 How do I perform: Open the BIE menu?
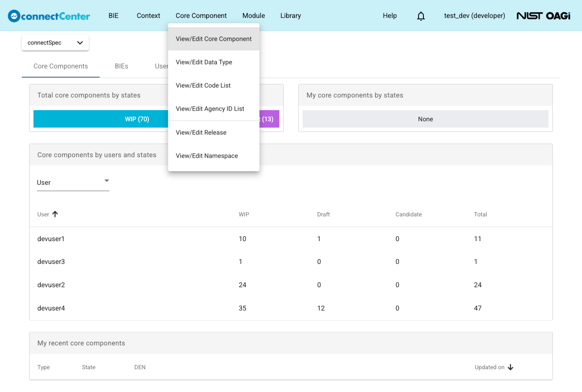pos(113,16)
